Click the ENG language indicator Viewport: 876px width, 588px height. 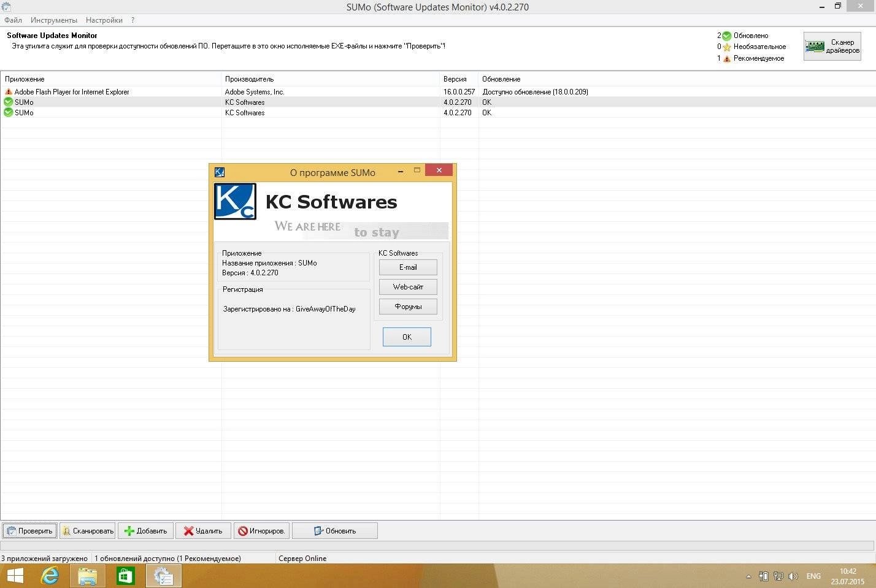[814, 576]
